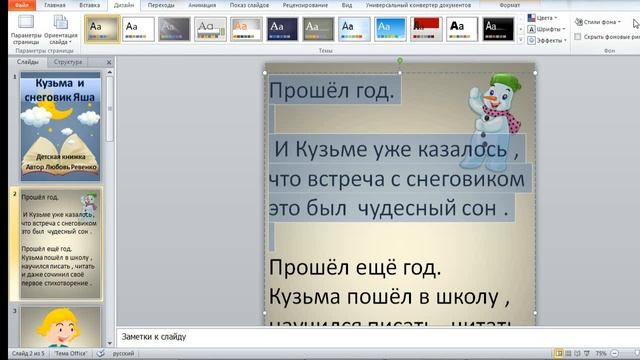Screen dimensions: 640x360
Task: Click slide pane scrollbar up arrow
Action: (x=109, y=72)
